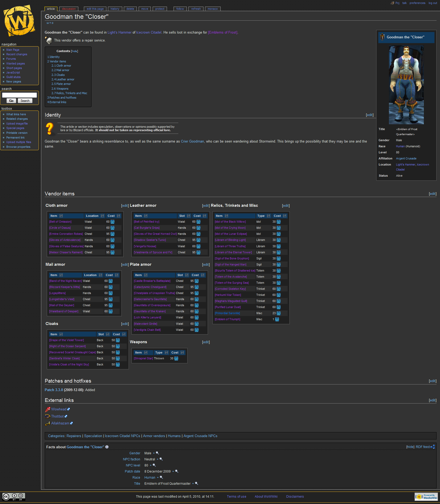Click emblem icon in Primordial Saronite row
440x504 pixels.
point(279,313)
